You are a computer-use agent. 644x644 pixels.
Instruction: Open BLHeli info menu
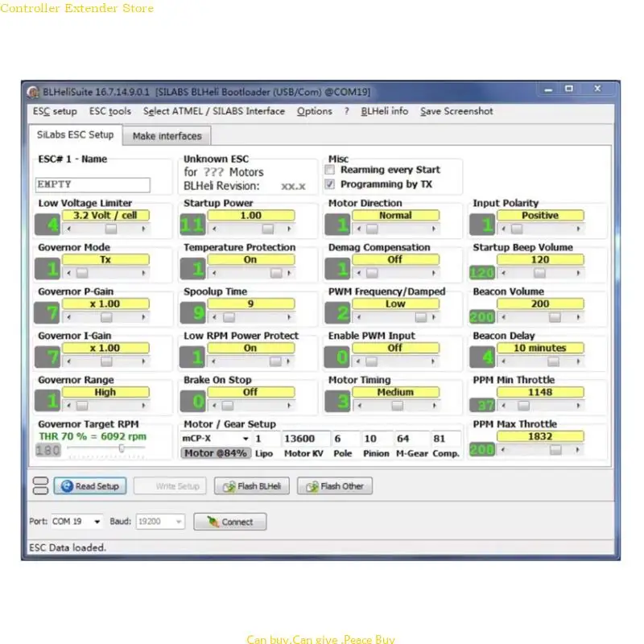385,111
